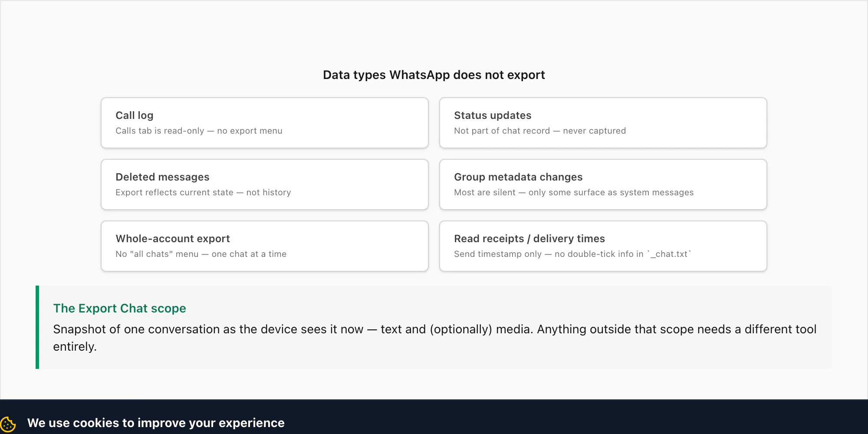Screen dimensions: 868x434
Task: Open the Deleted messages card
Action: [265, 184]
